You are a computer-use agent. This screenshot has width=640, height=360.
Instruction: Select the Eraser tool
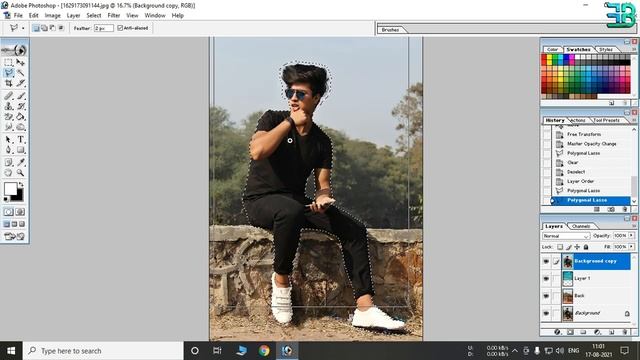[8, 117]
